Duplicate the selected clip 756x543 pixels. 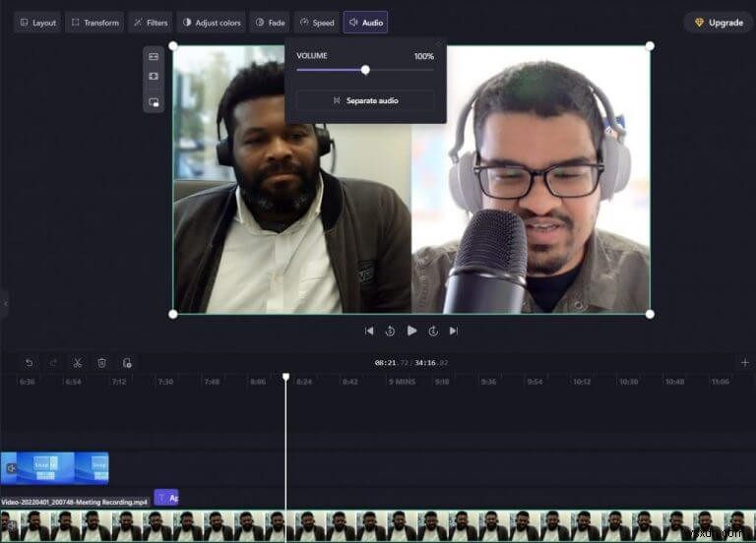127,363
